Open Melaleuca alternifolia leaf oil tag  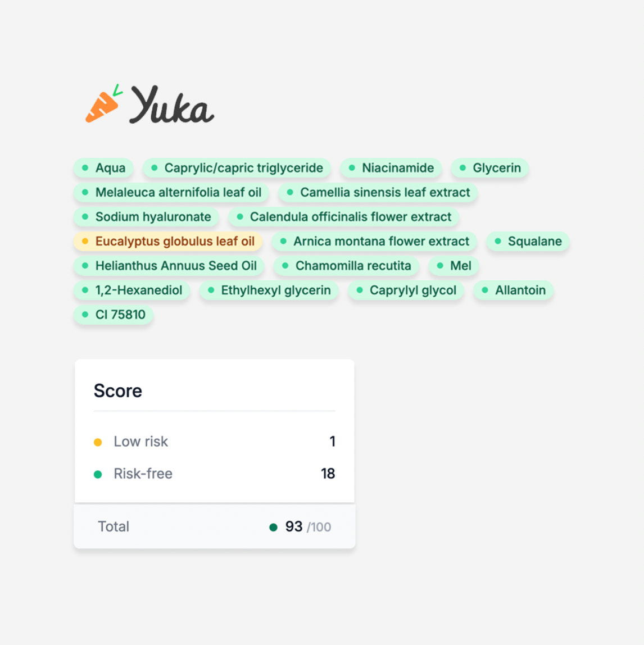pyautogui.click(x=171, y=192)
